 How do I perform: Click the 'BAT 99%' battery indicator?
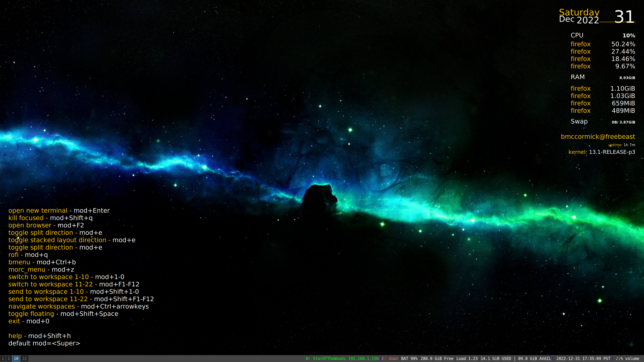(409, 358)
